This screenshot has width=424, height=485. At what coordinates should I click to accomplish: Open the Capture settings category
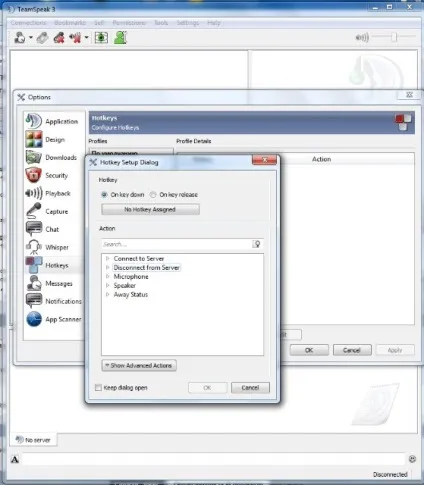click(54, 211)
